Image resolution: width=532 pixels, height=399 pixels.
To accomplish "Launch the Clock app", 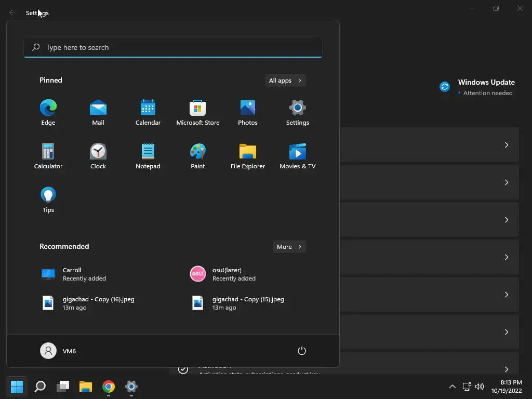I will coord(98,156).
